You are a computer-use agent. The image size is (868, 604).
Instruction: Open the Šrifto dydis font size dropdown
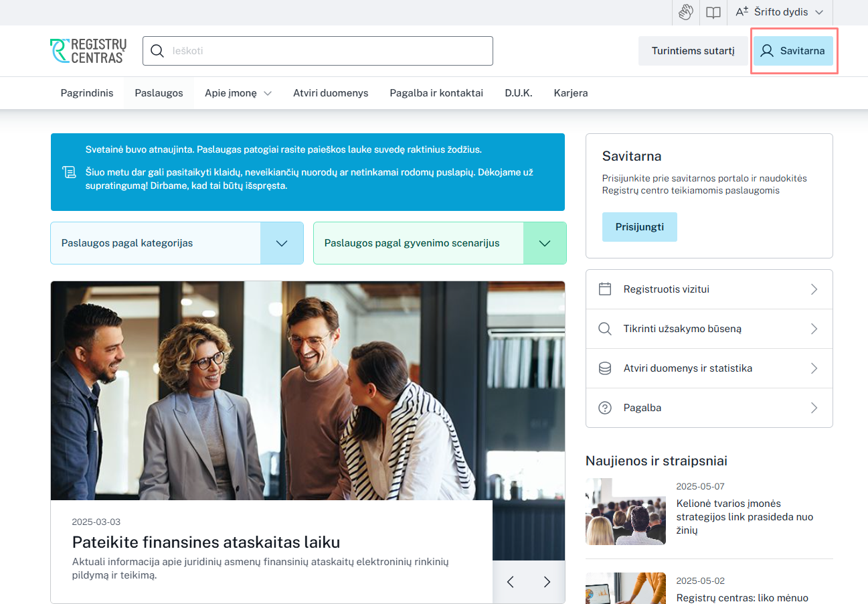click(780, 12)
